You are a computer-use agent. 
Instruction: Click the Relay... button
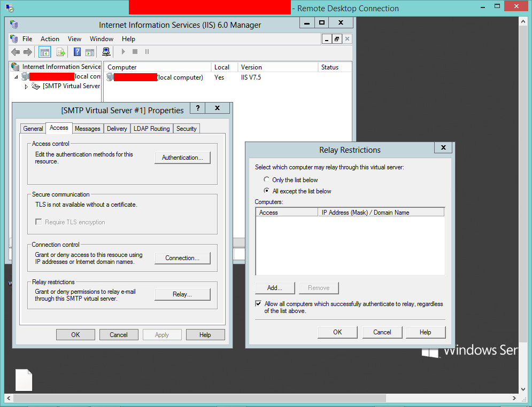tap(182, 294)
